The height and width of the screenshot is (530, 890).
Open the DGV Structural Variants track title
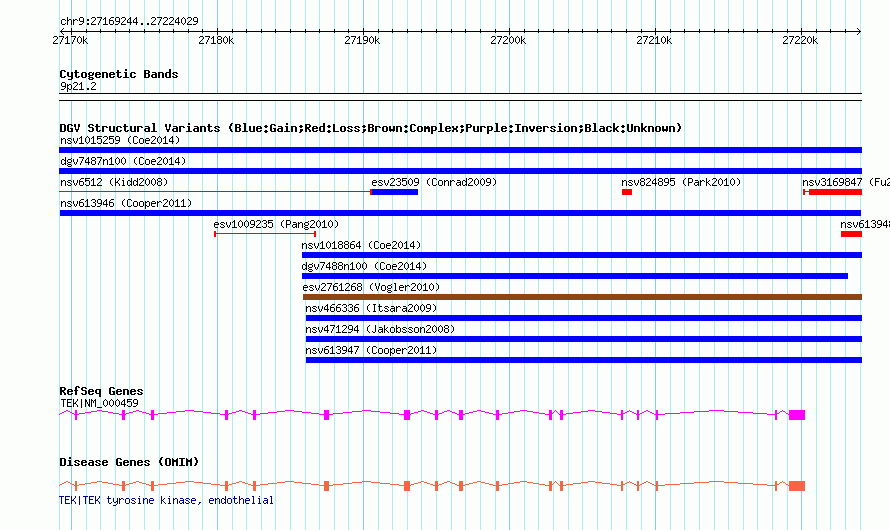tap(371, 128)
